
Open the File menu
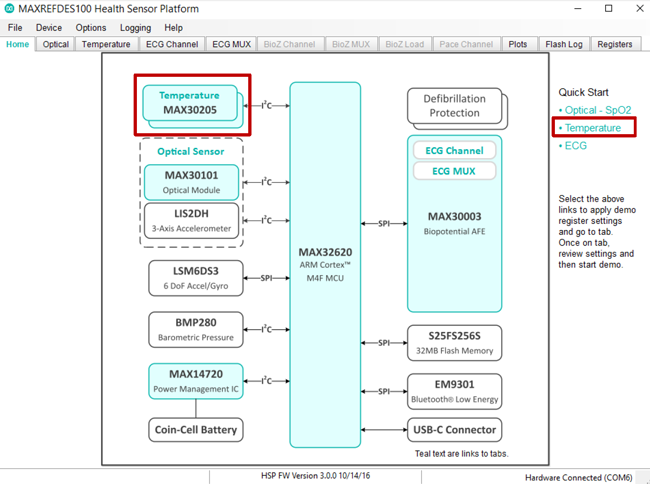coord(15,28)
